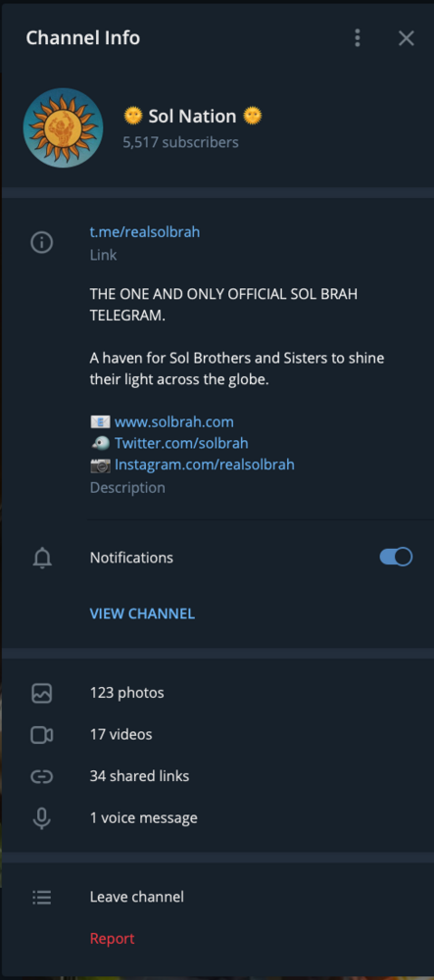The image size is (434, 980).
Task: Open the Twitter.com/solbrah link
Action: (181, 443)
